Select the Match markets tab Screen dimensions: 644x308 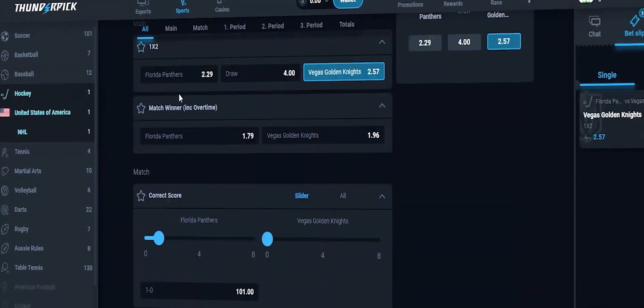click(x=200, y=28)
